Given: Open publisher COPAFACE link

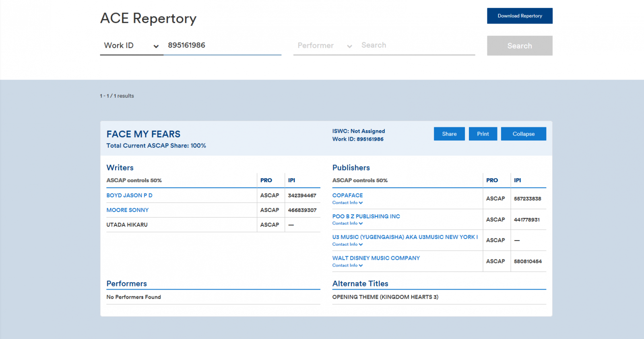Looking at the screenshot, I should pyautogui.click(x=347, y=195).
